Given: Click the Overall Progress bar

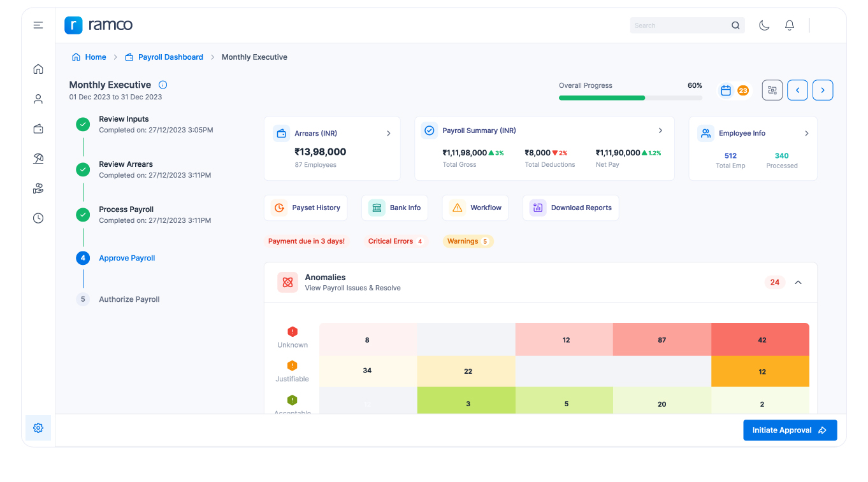Looking at the screenshot, I should coord(631,98).
